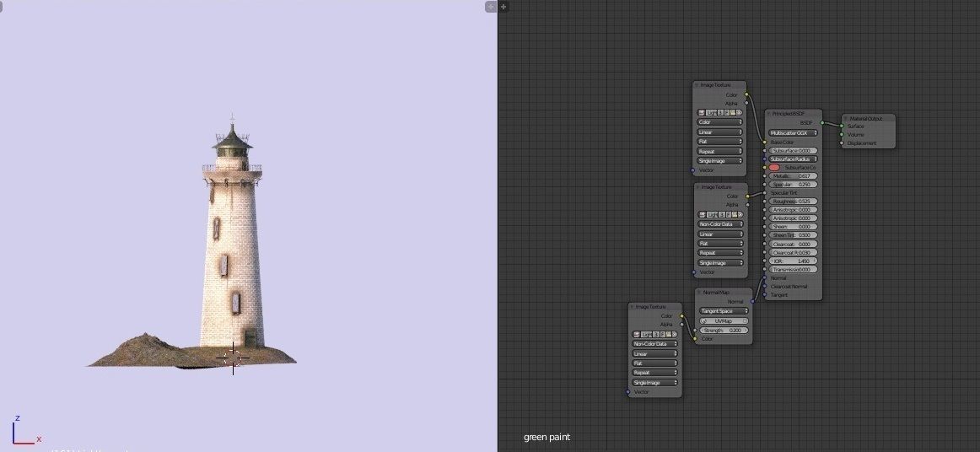This screenshot has width=980, height=452.
Task: Open Subsurface Radius dropdown in Principled BSDF
Action: point(793,159)
